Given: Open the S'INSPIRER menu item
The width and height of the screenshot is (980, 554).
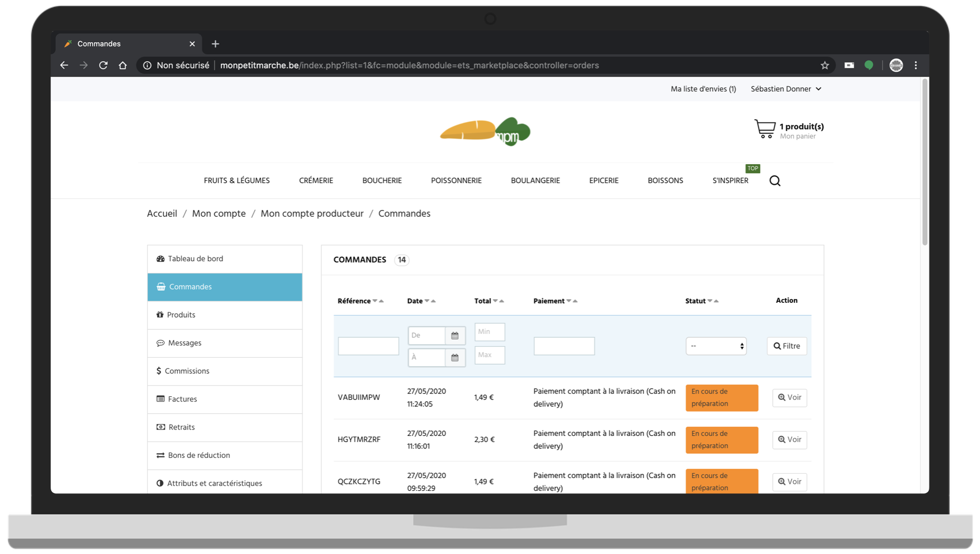Looking at the screenshot, I should click(x=731, y=180).
